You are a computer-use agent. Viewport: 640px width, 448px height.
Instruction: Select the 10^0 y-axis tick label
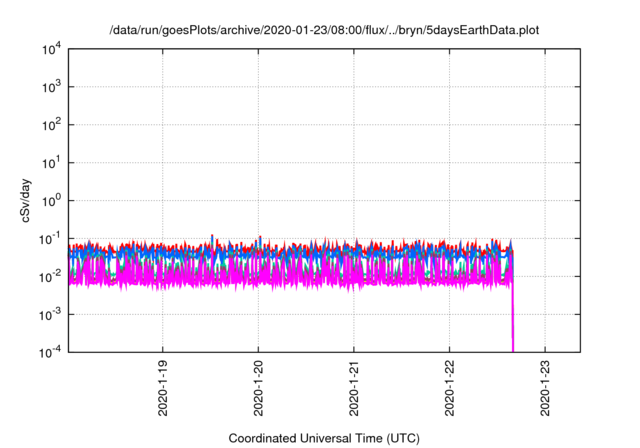(51, 201)
